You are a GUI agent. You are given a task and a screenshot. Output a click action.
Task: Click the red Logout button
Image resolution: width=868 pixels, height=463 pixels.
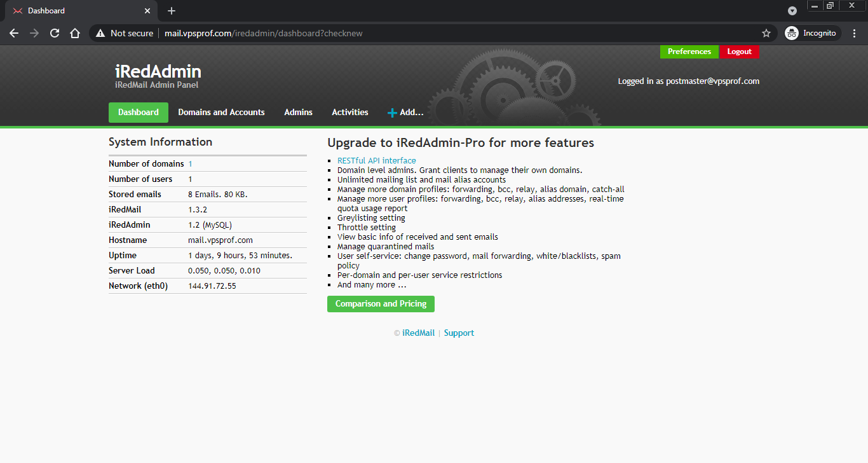pyautogui.click(x=739, y=52)
